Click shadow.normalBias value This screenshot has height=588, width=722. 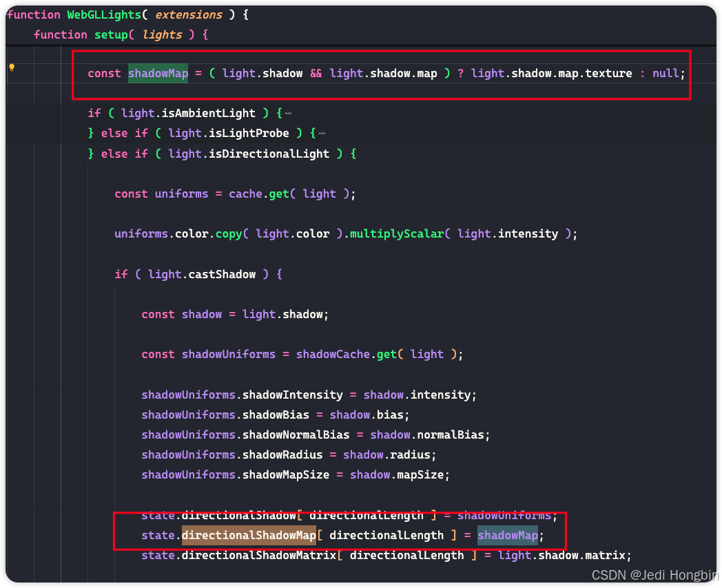pyautogui.click(x=427, y=434)
